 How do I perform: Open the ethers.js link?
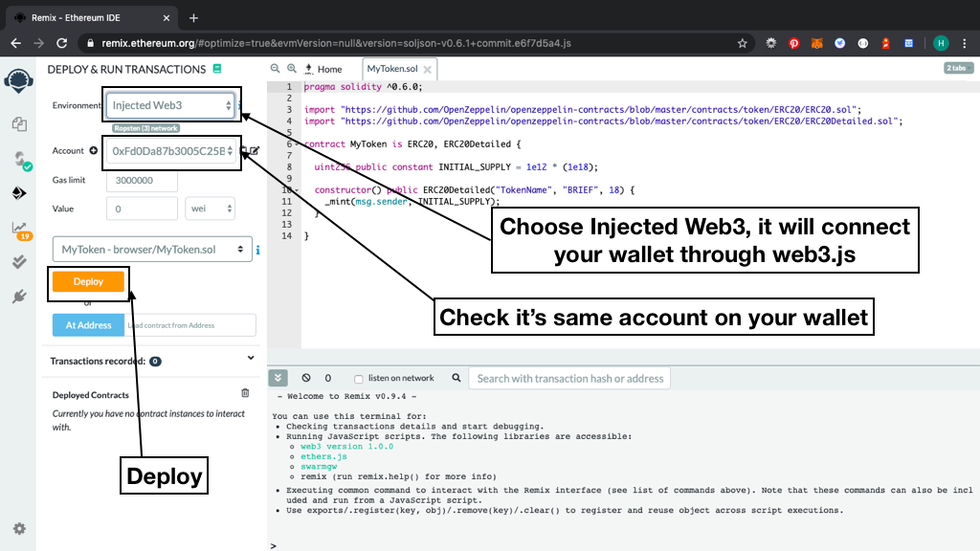323,456
